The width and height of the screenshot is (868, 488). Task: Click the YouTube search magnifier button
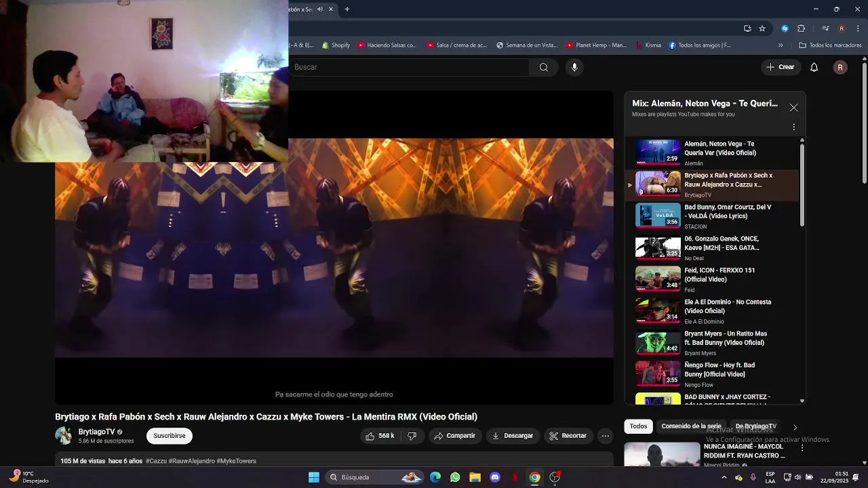click(543, 67)
